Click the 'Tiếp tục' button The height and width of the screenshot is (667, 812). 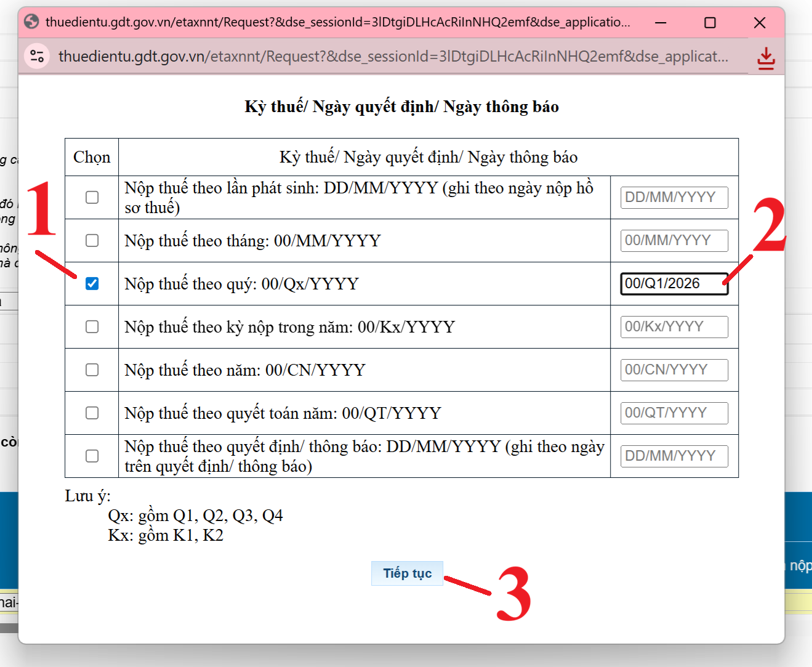pyautogui.click(x=407, y=573)
